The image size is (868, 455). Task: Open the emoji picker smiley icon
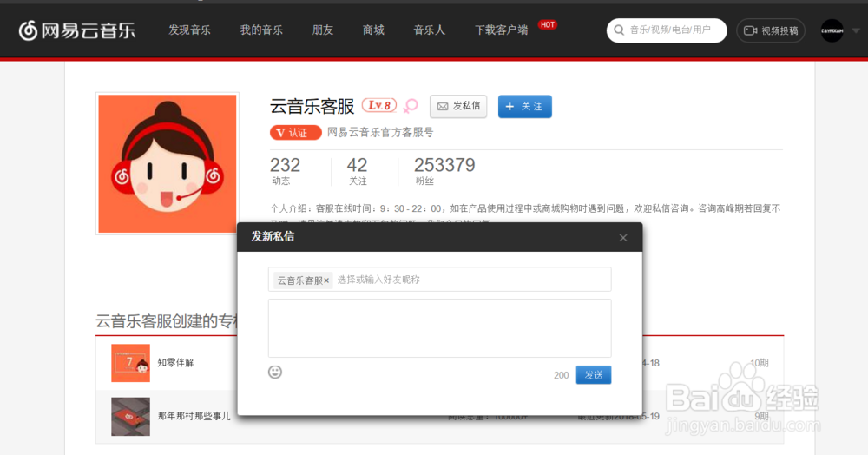275,372
